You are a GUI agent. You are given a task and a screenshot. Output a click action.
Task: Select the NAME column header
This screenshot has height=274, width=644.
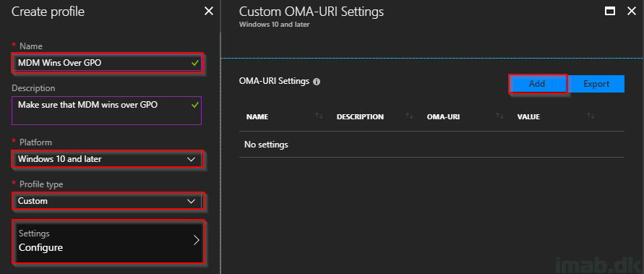(257, 116)
